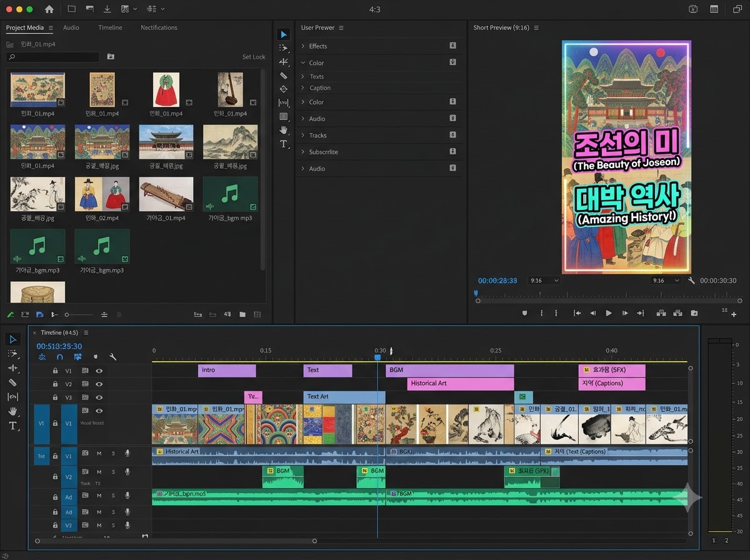Click the blue playhead on the timeline ruler
Viewport: 750px width, 560px height.
(377, 357)
